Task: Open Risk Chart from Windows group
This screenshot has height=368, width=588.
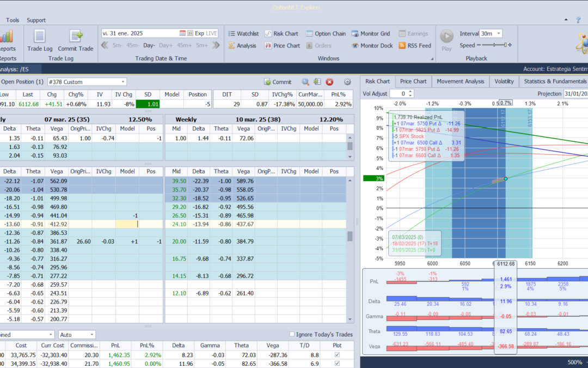Action: pos(281,33)
